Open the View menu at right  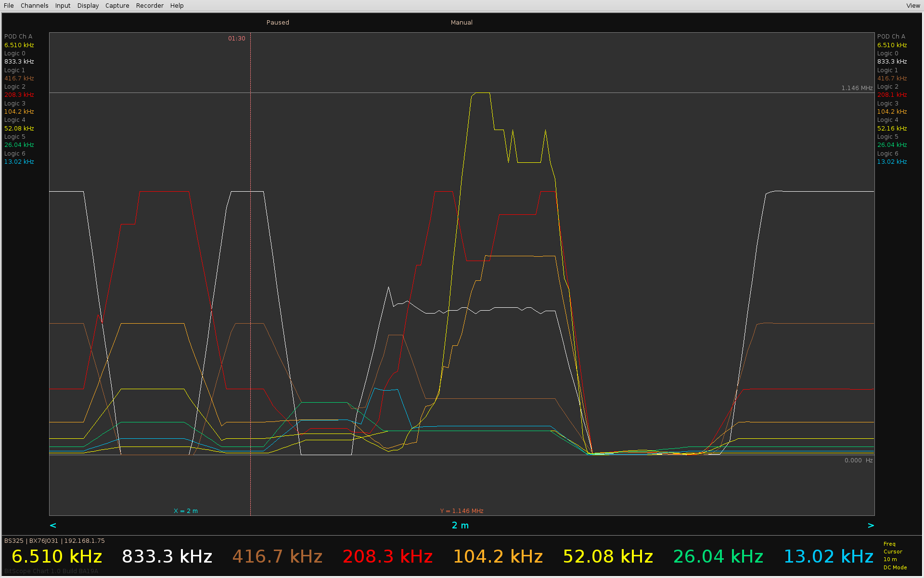click(x=913, y=6)
